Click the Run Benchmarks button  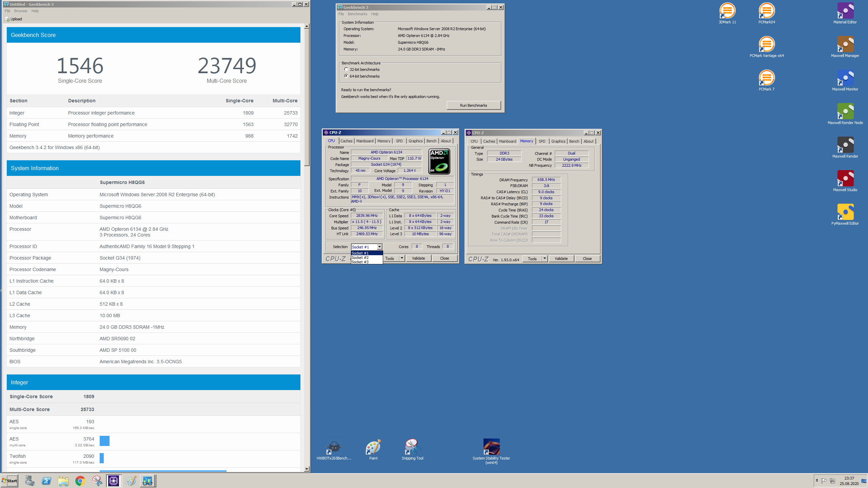pyautogui.click(x=473, y=105)
